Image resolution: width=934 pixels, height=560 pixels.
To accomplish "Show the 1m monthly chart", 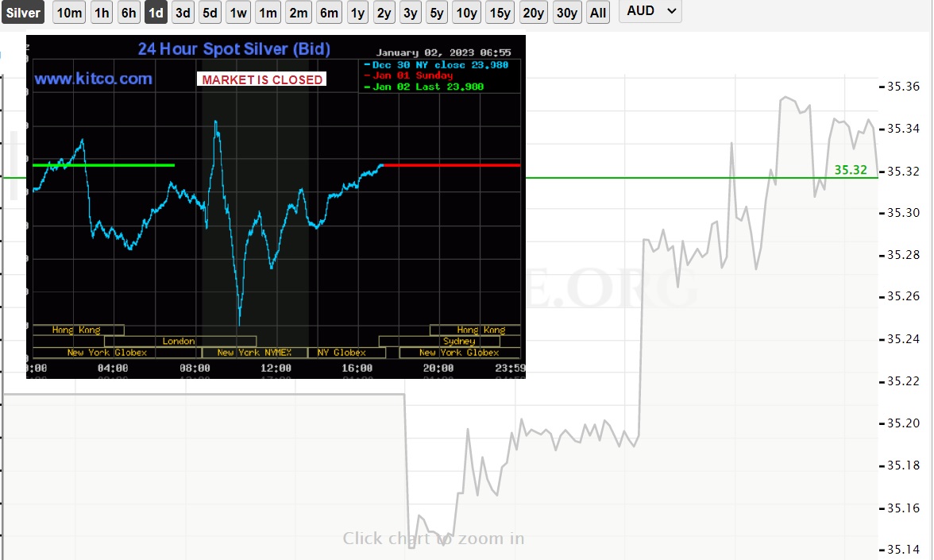I will [x=267, y=13].
